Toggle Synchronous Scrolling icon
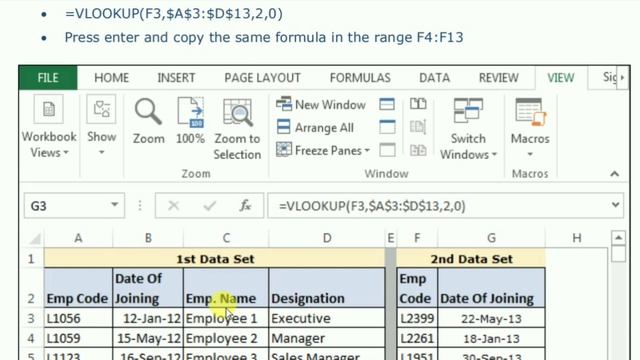The width and height of the screenshot is (640, 360). pyautogui.click(x=418, y=127)
